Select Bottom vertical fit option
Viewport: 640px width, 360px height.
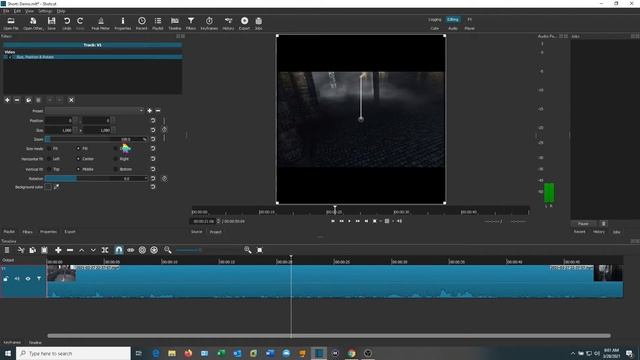[123, 169]
